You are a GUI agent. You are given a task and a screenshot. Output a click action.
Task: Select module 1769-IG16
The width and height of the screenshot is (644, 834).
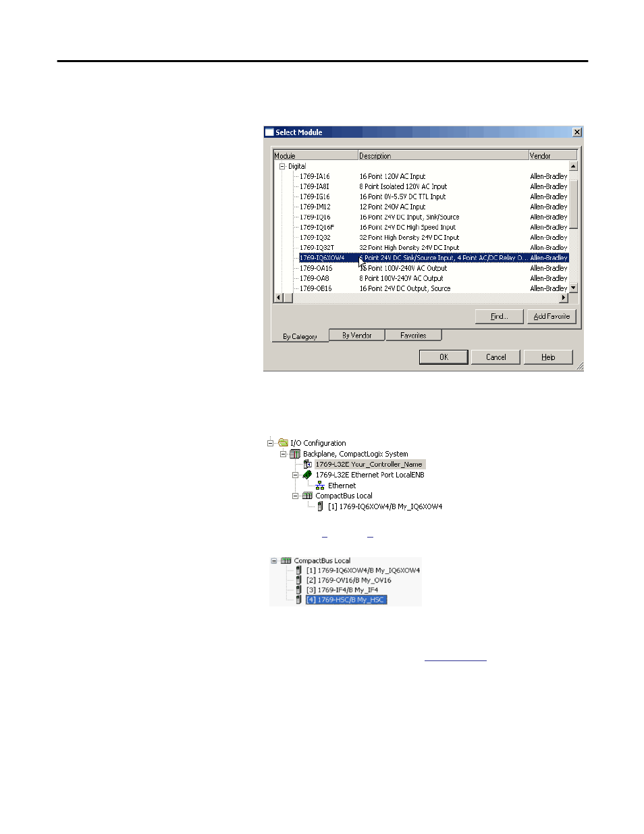315,197
